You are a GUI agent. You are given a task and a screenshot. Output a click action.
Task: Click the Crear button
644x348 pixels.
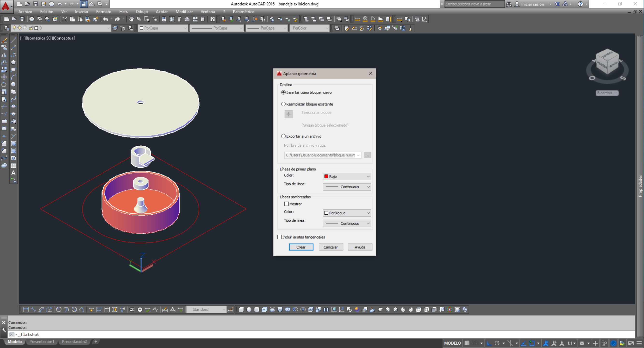click(x=301, y=247)
